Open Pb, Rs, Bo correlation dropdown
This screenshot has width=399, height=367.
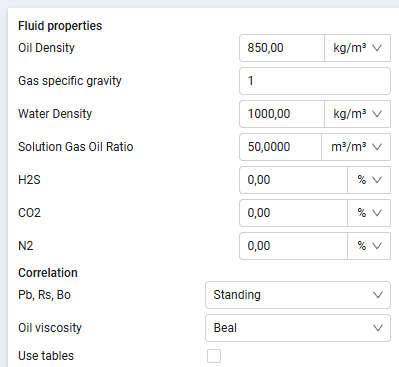[x=298, y=295]
